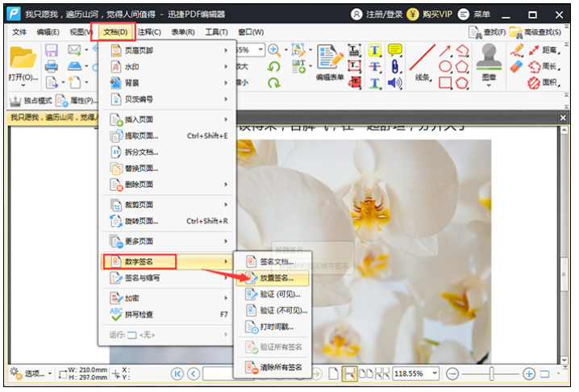Screen dimensions: 579x392
Task: Open the 工具(T) menu
Action: pos(216,32)
